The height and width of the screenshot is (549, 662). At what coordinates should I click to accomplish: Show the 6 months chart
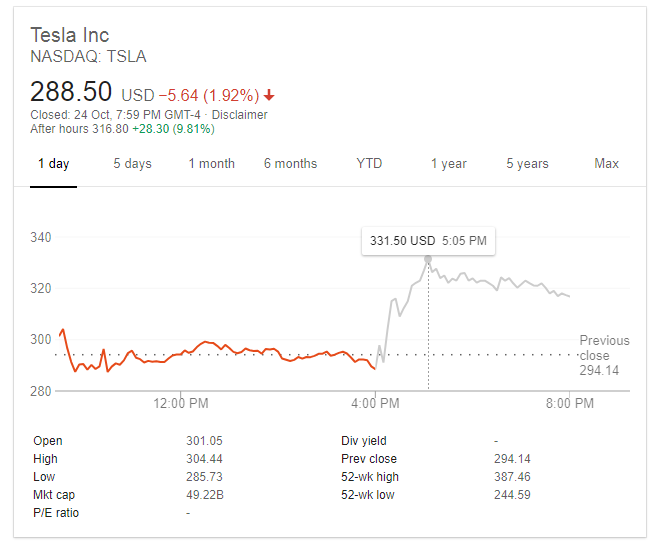coord(290,164)
